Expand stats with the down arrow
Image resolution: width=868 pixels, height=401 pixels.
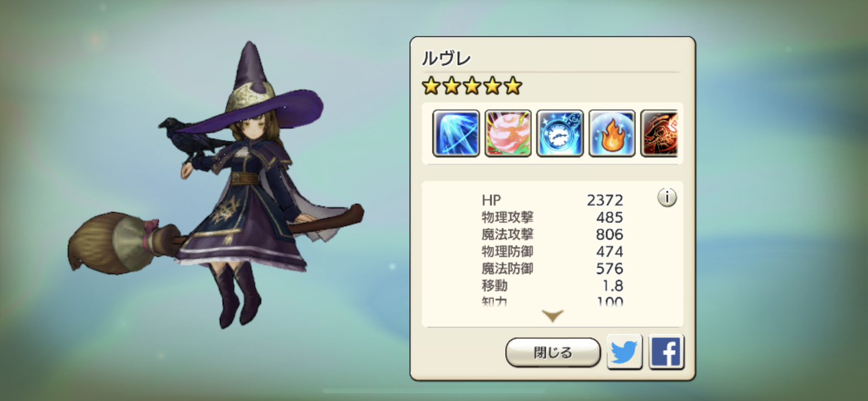point(553,316)
